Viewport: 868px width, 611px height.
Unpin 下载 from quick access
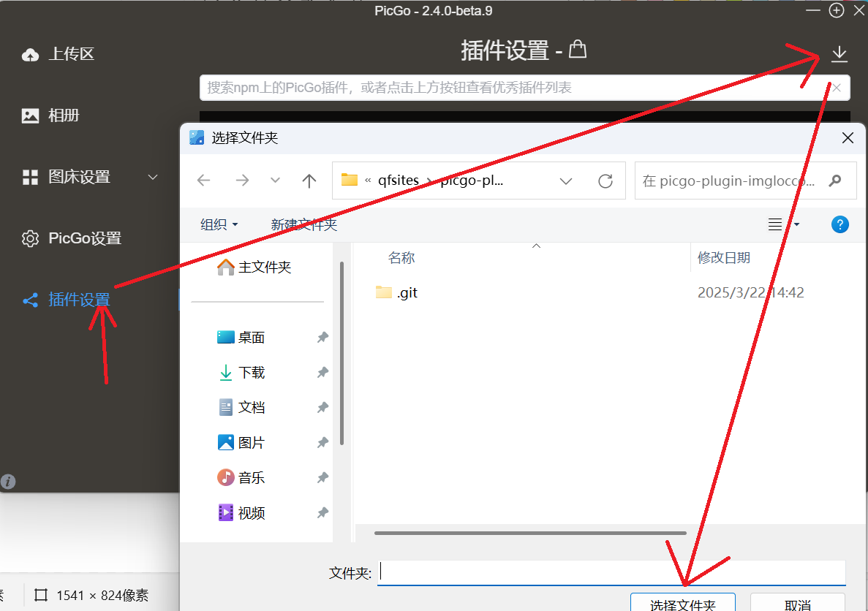point(322,372)
